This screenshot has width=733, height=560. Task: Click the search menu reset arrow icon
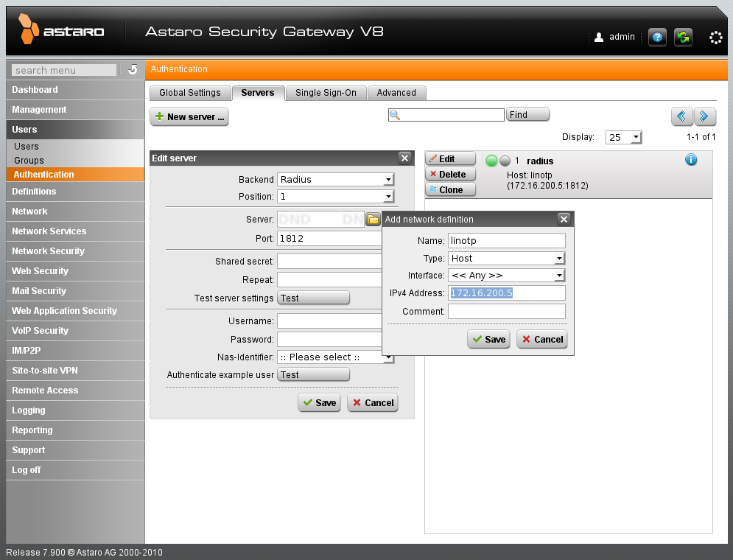[133, 70]
